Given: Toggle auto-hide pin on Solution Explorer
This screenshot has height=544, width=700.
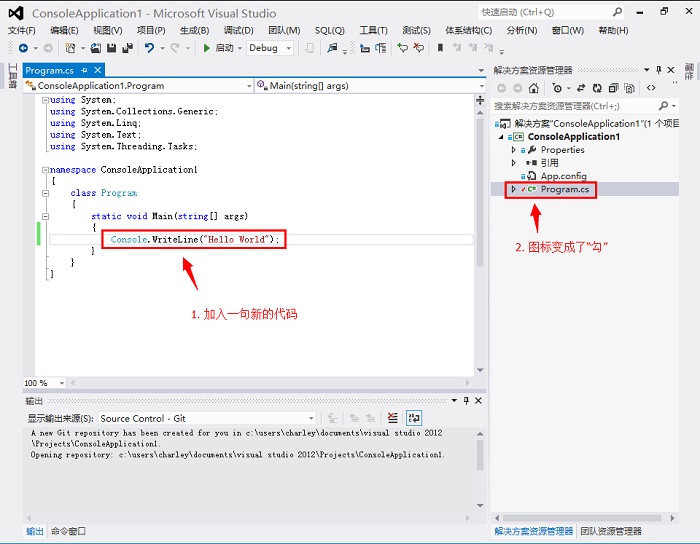Looking at the screenshot, I should click(659, 70).
